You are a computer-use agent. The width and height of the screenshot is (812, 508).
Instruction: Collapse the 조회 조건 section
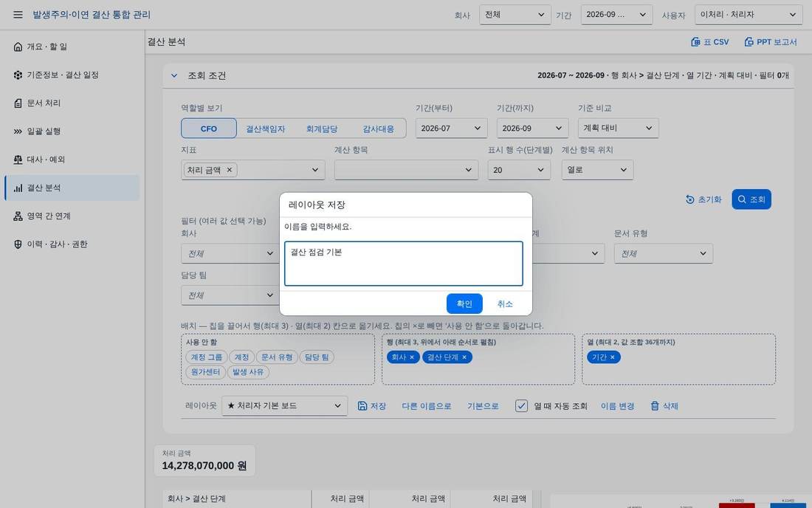click(x=174, y=75)
